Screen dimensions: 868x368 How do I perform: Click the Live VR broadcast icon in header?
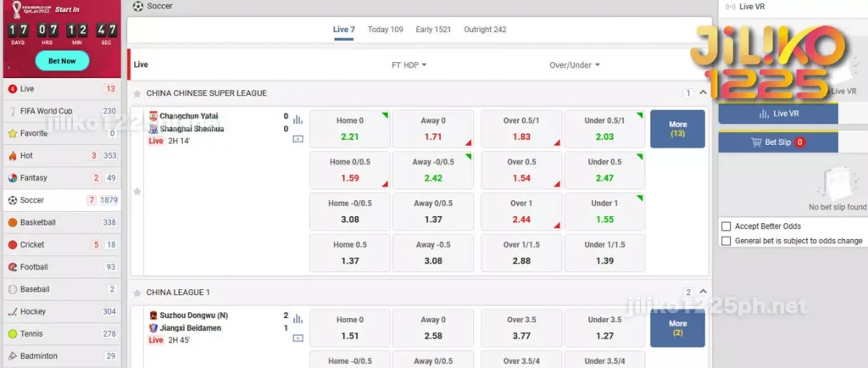[x=730, y=7]
